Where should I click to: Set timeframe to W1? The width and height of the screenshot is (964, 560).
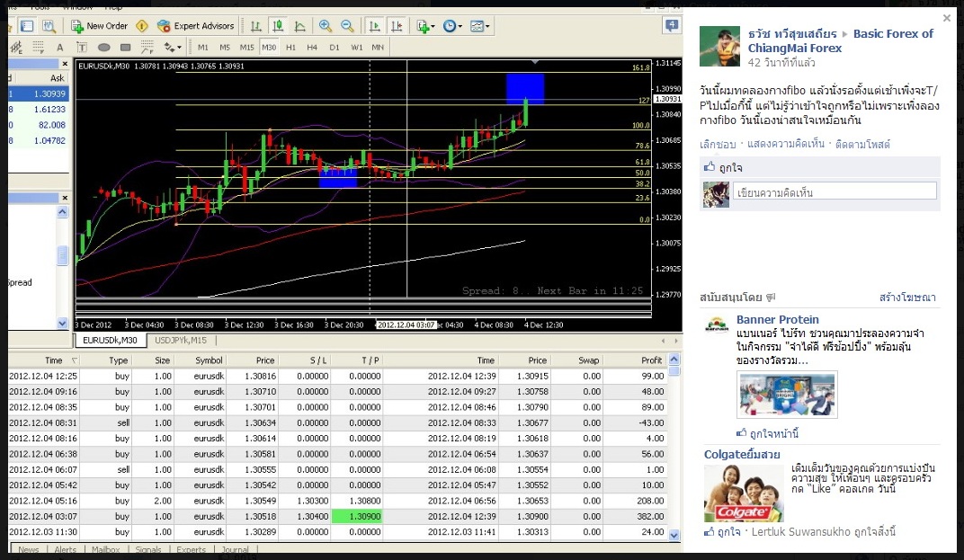(357, 48)
